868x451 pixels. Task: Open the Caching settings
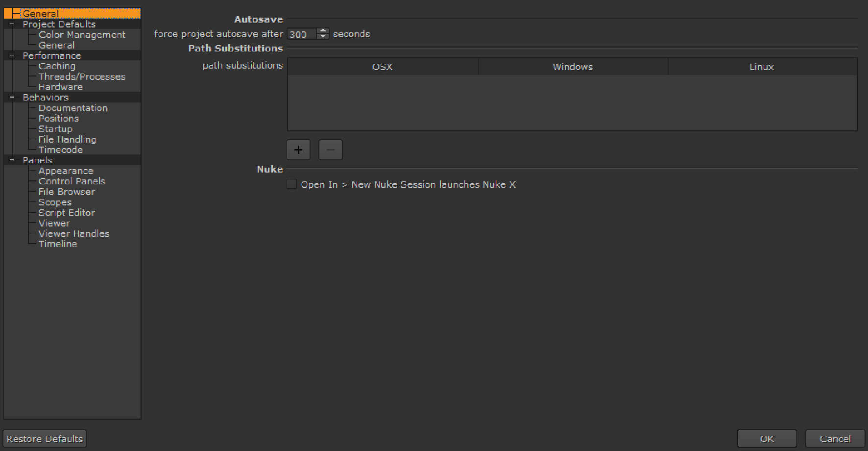coord(56,66)
